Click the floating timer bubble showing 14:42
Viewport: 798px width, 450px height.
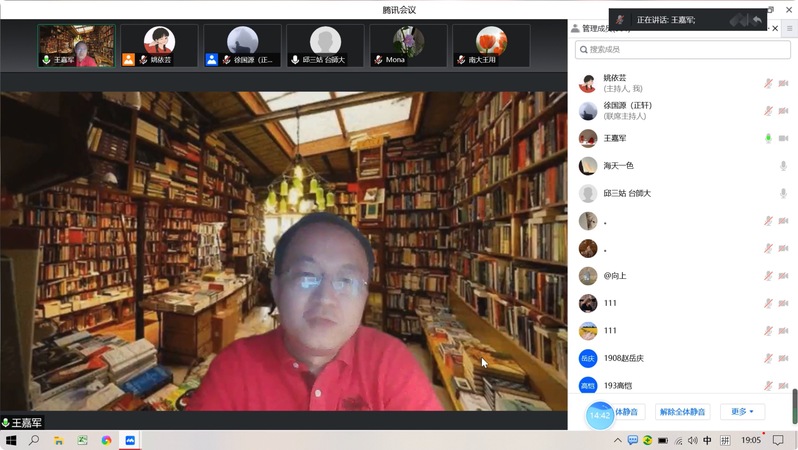click(x=600, y=413)
